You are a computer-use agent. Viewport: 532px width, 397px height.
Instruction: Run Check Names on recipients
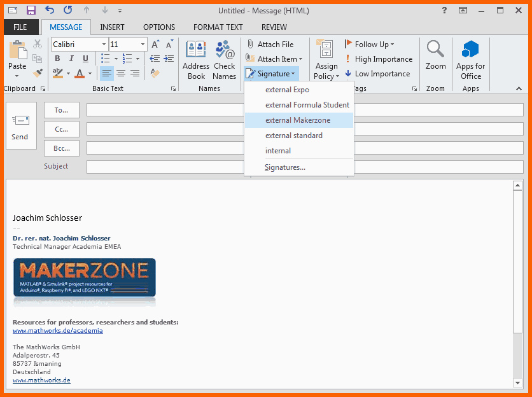(x=224, y=60)
